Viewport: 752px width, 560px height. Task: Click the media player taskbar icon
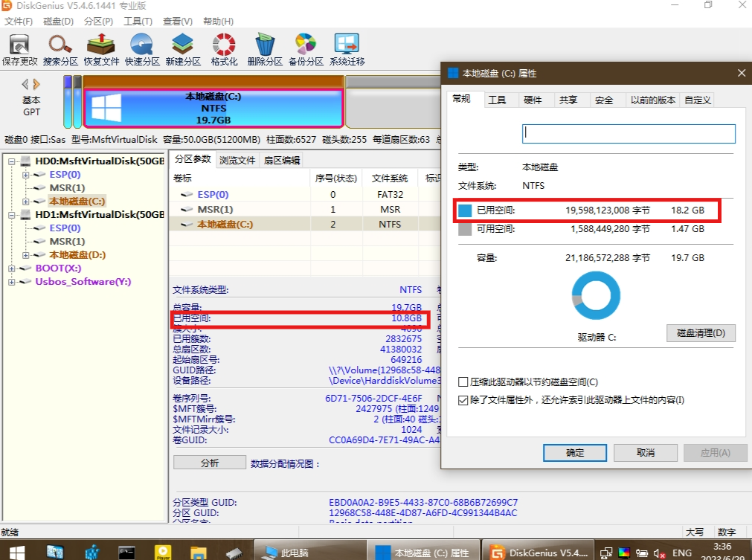coord(163,553)
